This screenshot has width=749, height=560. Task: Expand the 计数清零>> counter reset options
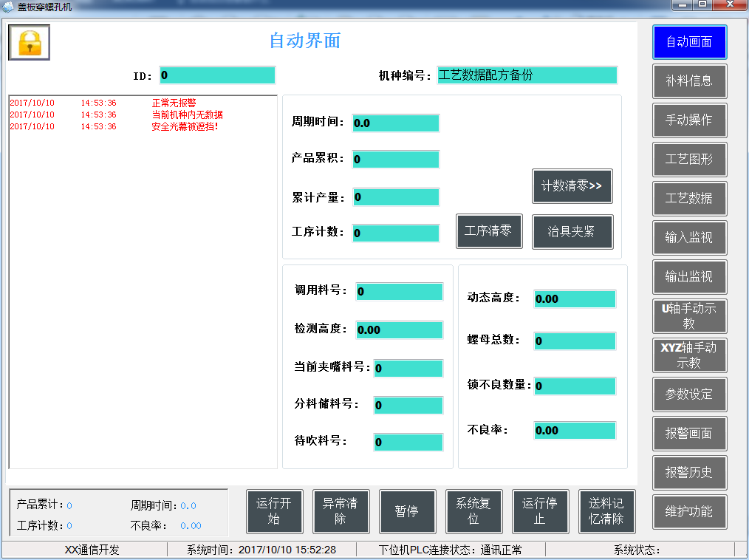point(572,186)
